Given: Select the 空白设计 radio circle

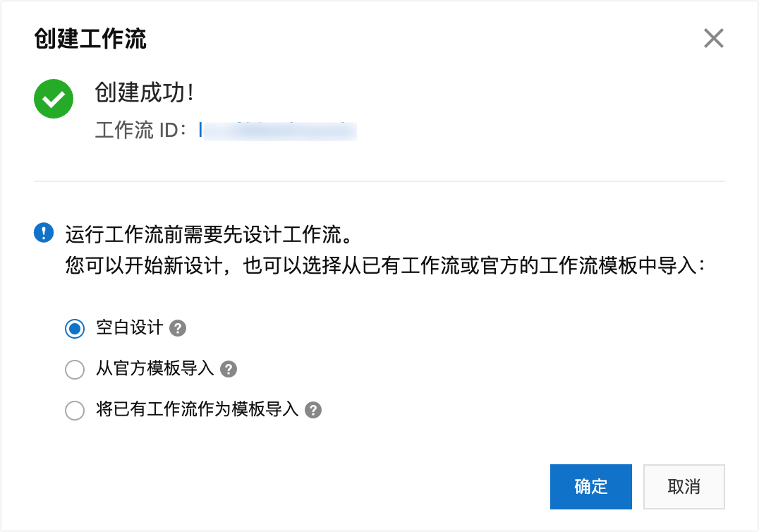Looking at the screenshot, I should click(x=75, y=328).
